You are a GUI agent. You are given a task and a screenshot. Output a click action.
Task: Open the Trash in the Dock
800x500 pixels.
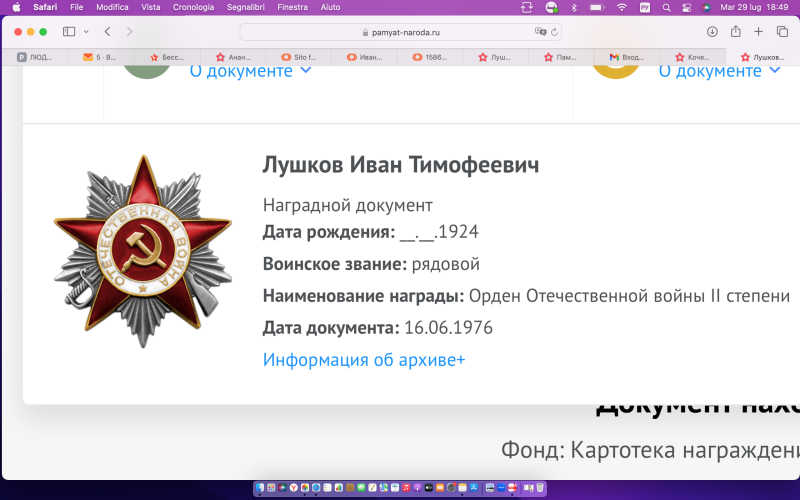(540, 488)
